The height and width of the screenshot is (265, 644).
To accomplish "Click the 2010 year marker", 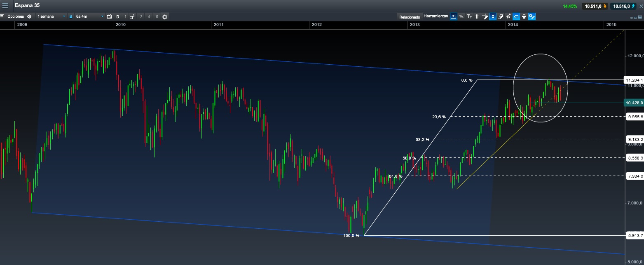I will point(120,25).
